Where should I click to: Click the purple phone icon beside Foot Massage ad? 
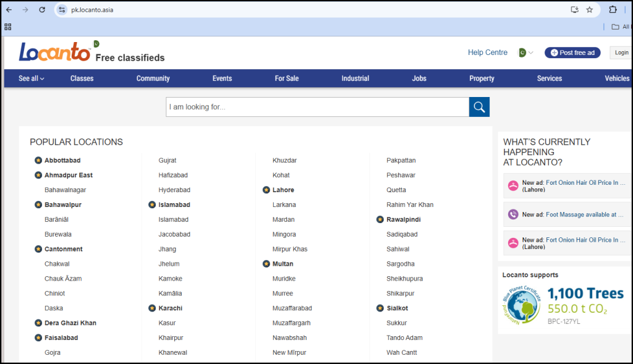(513, 214)
